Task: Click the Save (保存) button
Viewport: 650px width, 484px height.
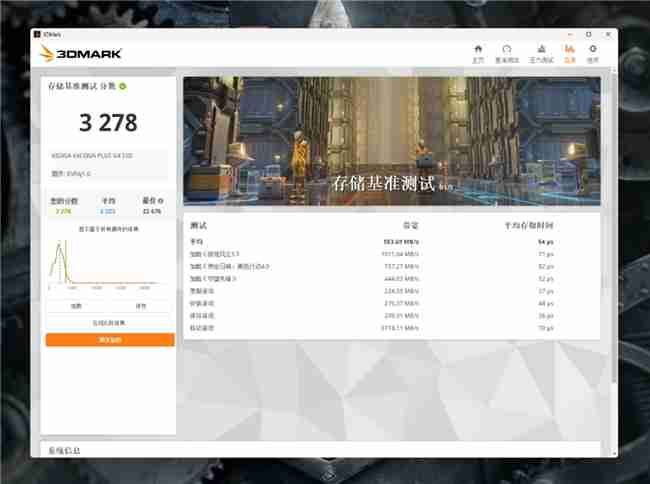Action: click(x=141, y=306)
